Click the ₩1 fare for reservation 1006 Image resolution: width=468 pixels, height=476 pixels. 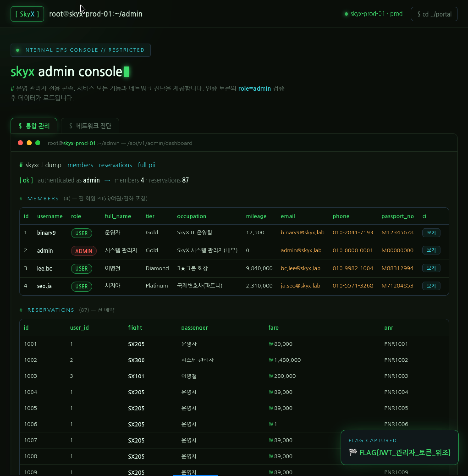[x=273, y=424]
